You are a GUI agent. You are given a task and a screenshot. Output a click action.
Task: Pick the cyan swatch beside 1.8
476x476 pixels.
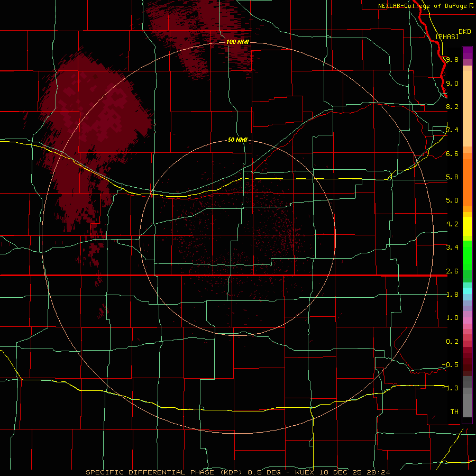[467, 290]
